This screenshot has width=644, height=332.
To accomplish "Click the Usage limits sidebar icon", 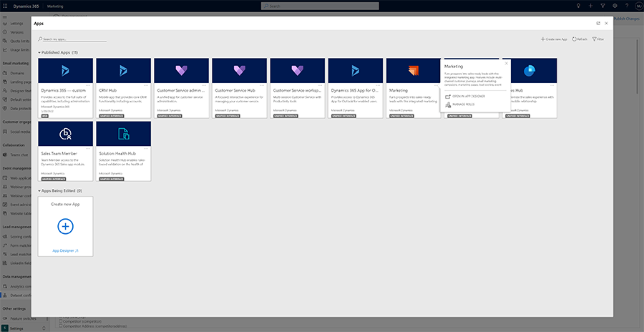I will [x=4, y=49].
